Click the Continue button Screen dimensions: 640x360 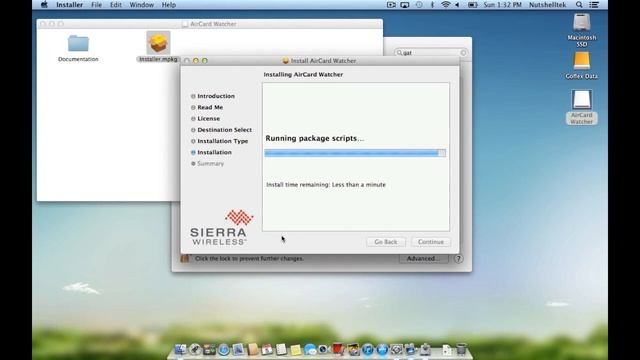[x=431, y=242]
